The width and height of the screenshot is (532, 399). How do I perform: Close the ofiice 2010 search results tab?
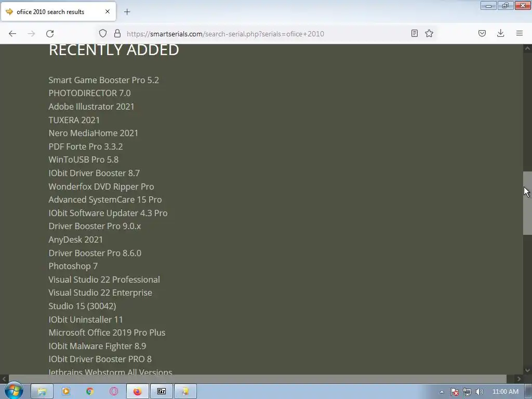(108, 11)
